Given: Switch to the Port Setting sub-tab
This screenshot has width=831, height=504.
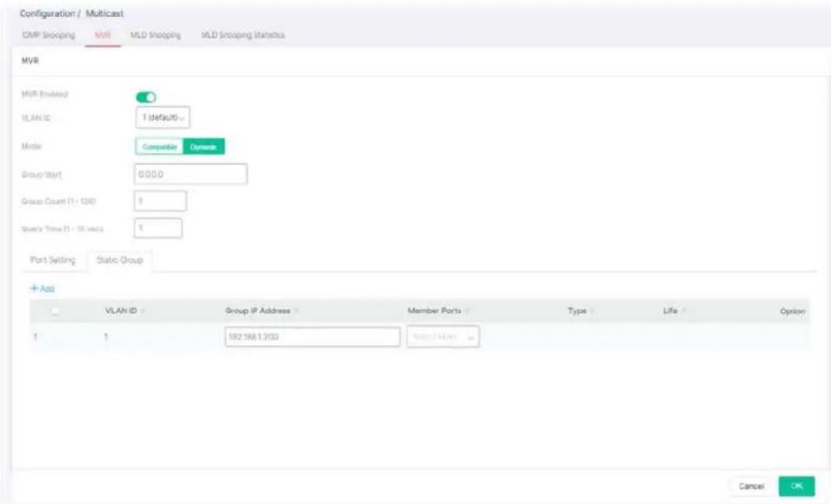Looking at the screenshot, I should pos(53,260).
